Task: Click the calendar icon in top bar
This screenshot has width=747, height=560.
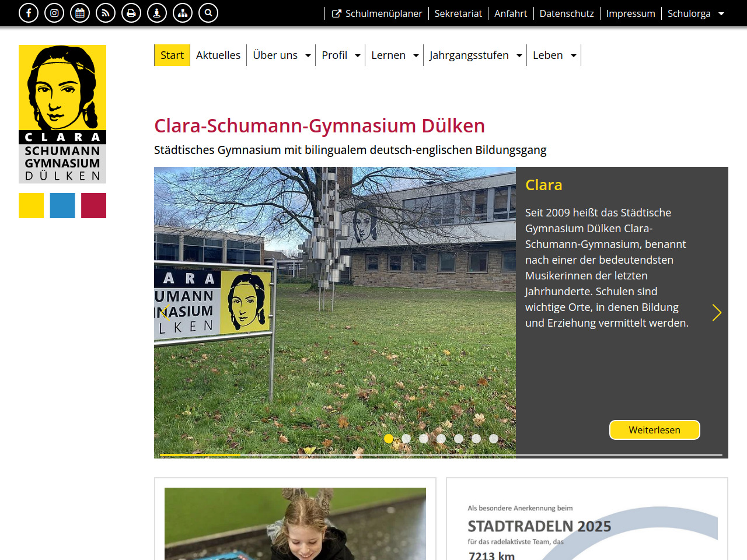Action: (80, 13)
